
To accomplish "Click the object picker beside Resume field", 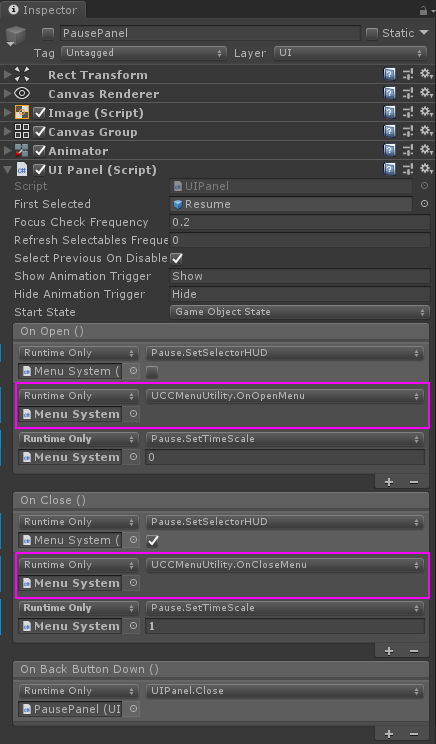I will tap(424, 204).
